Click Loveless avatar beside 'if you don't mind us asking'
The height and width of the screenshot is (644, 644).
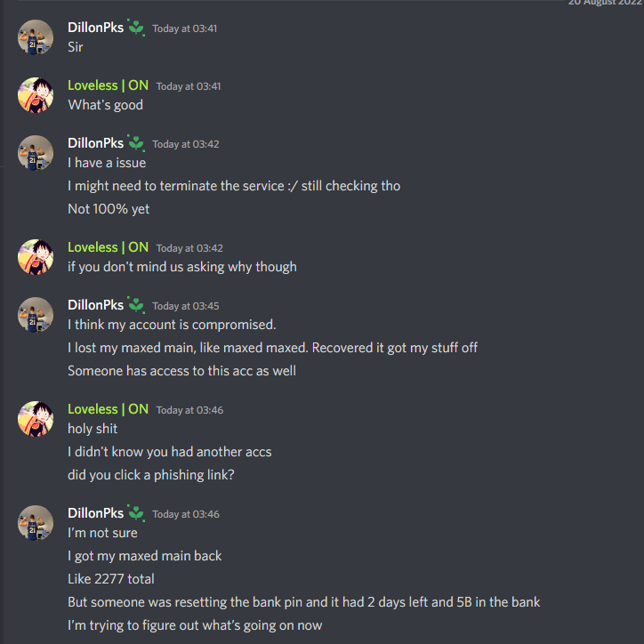(36, 257)
